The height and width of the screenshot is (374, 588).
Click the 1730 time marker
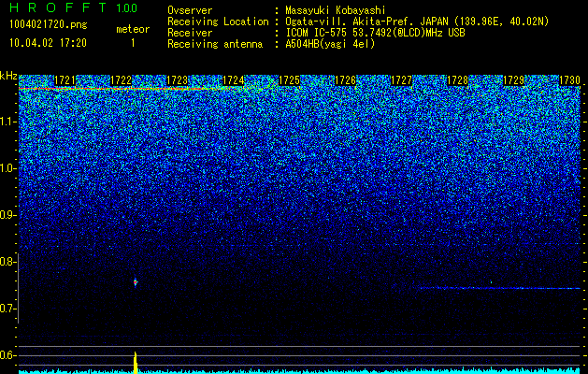tap(569, 80)
